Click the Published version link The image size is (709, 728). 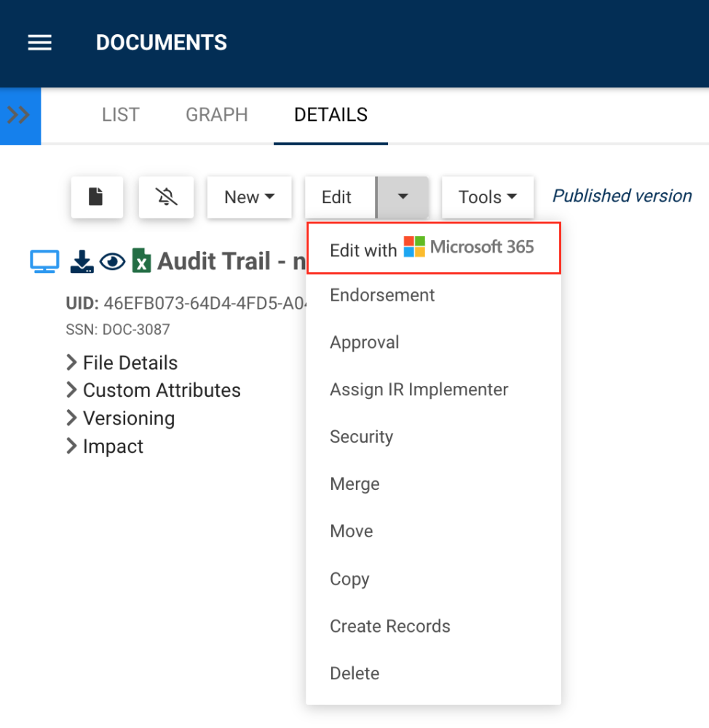click(621, 196)
